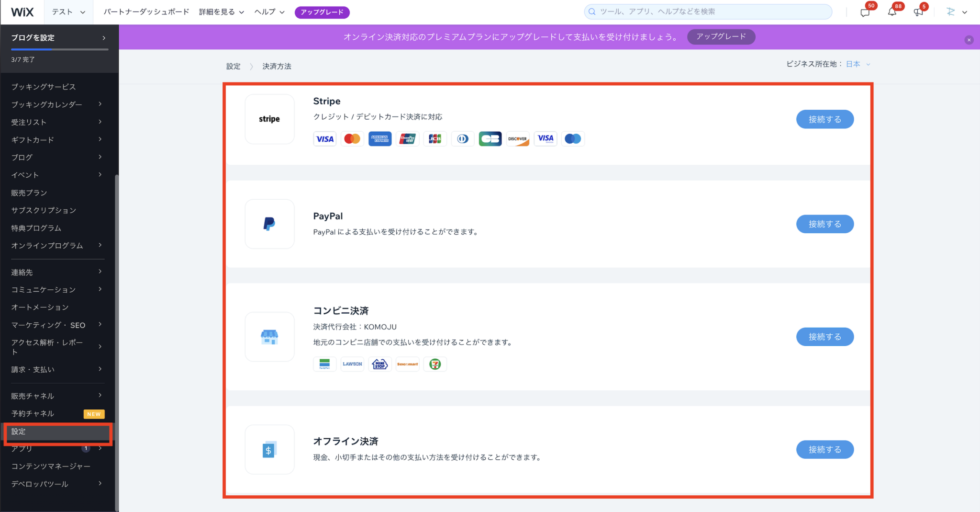Click the 7-Eleven logo
This screenshot has width=980, height=512.
click(434, 364)
